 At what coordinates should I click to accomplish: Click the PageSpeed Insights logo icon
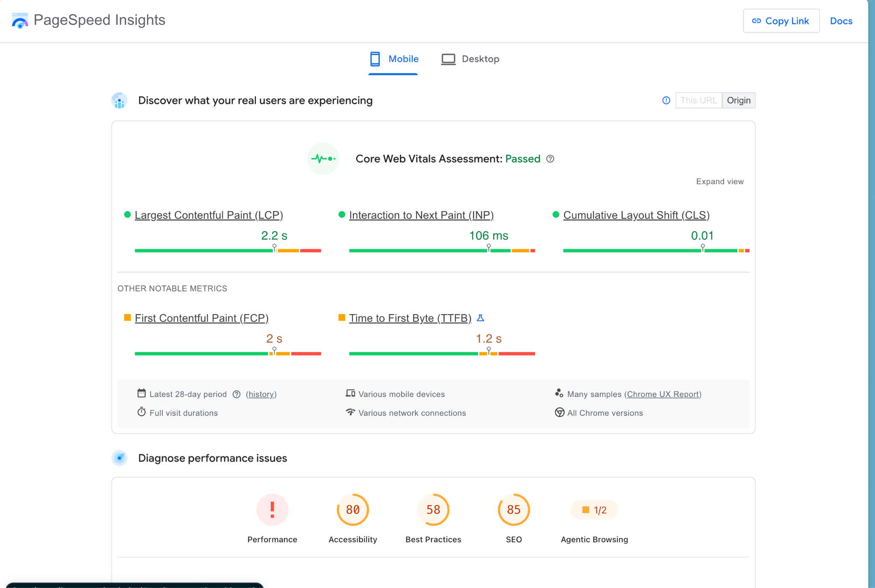[x=20, y=21]
